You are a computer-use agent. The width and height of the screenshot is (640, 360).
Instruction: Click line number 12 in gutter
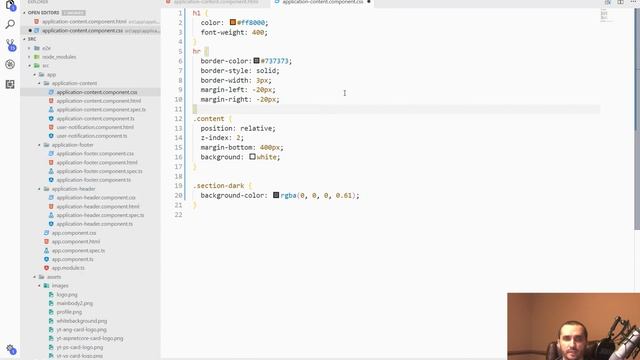coord(178,119)
